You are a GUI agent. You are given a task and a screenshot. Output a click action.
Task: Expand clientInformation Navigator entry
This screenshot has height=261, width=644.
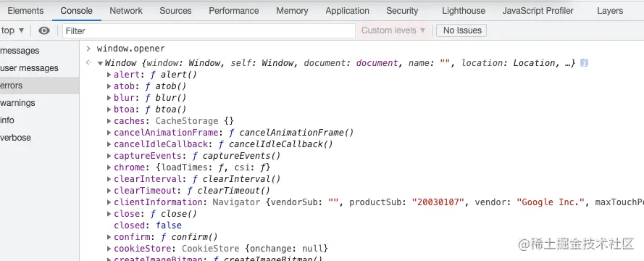(109, 202)
